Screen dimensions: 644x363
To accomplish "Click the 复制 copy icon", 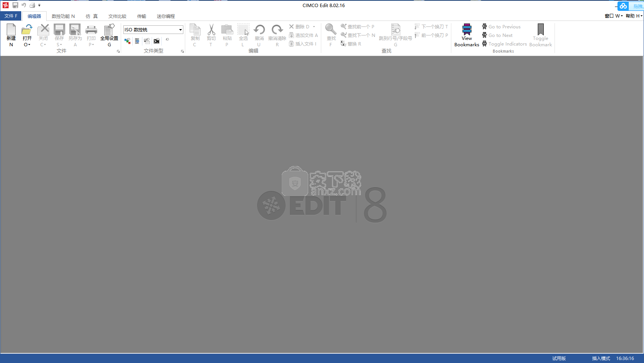I will pos(195,29).
